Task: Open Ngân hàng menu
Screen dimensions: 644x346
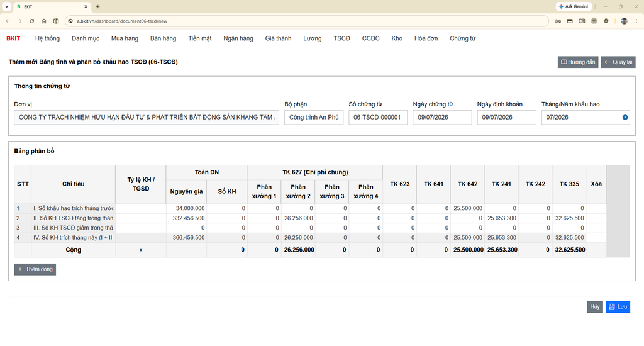Action: 238,38
